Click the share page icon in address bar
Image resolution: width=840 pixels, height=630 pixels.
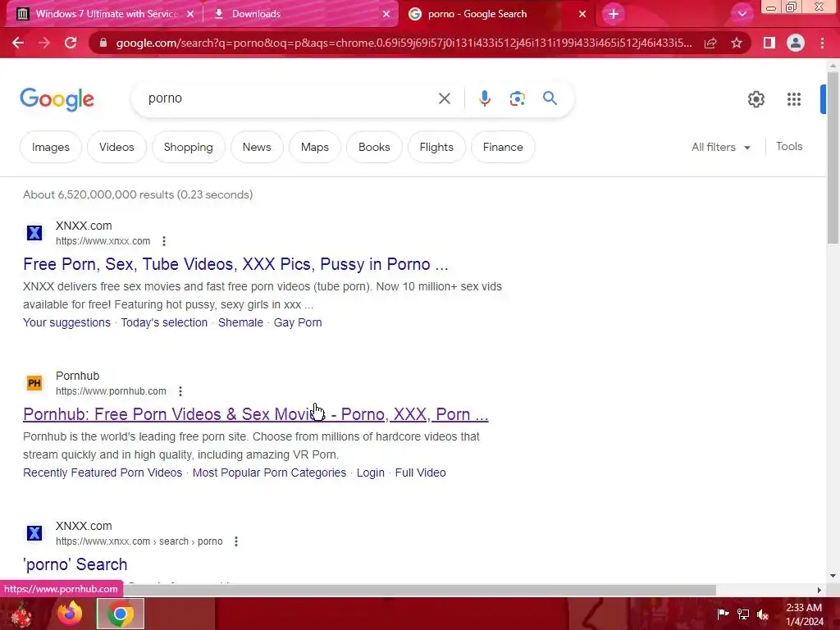click(x=710, y=43)
